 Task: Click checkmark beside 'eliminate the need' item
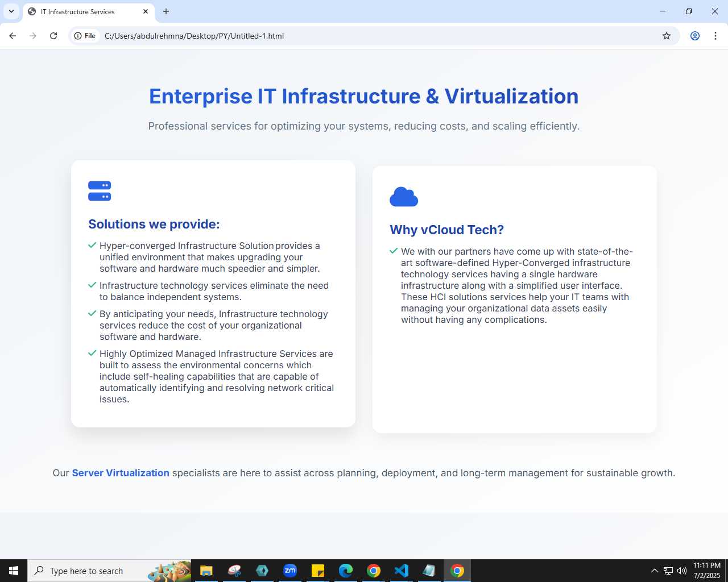(x=92, y=285)
